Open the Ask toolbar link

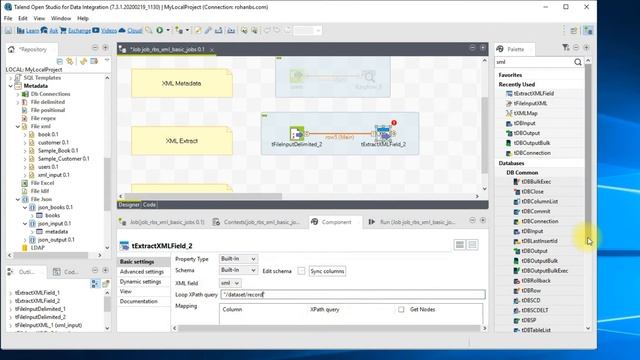point(49,31)
